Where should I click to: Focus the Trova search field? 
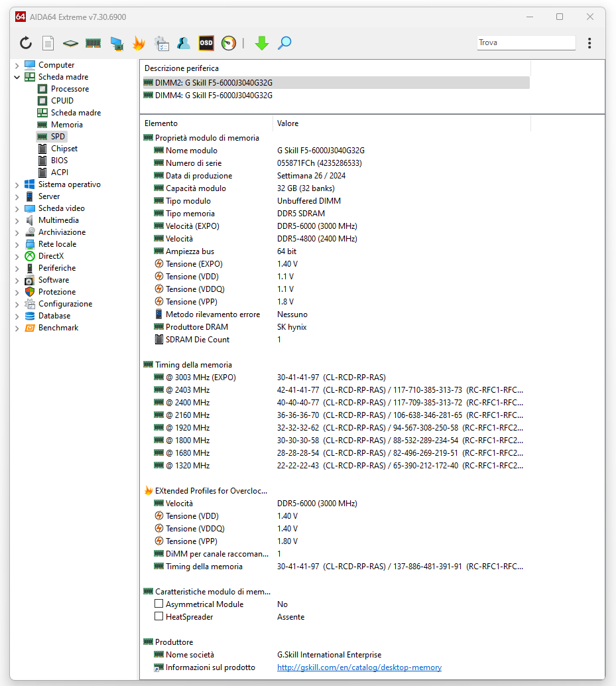pyautogui.click(x=526, y=42)
